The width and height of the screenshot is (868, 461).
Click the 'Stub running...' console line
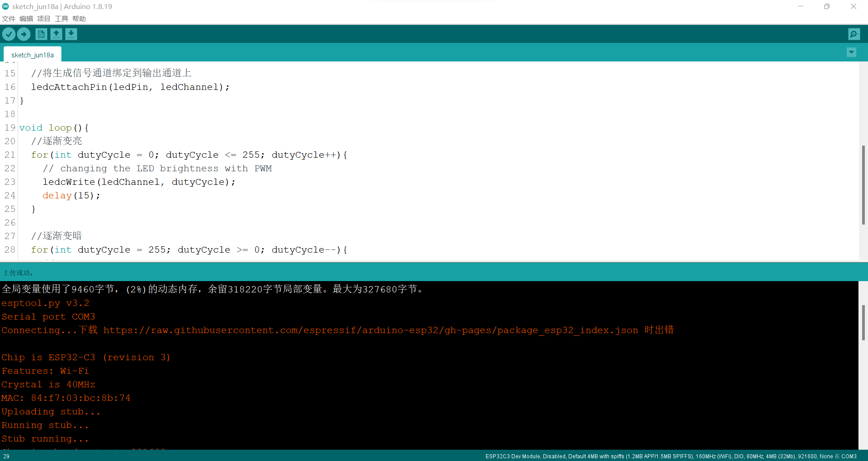pyautogui.click(x=45, y=439)
